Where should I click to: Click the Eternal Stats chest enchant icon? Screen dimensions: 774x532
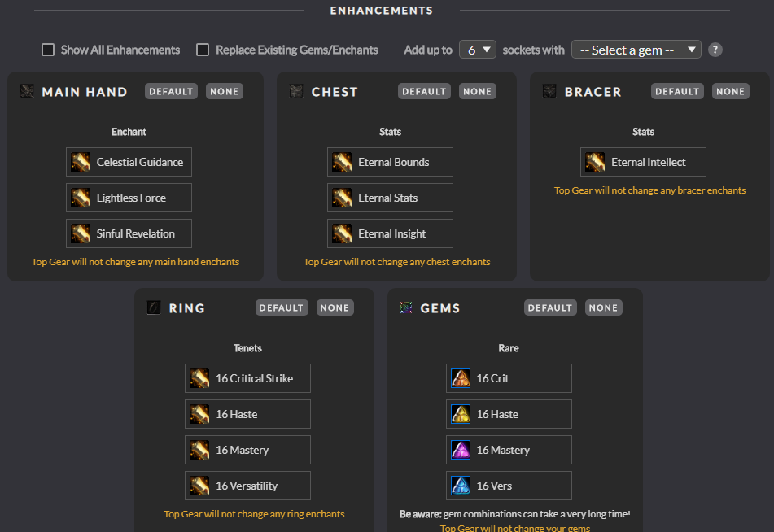click(x=343, y=198)
